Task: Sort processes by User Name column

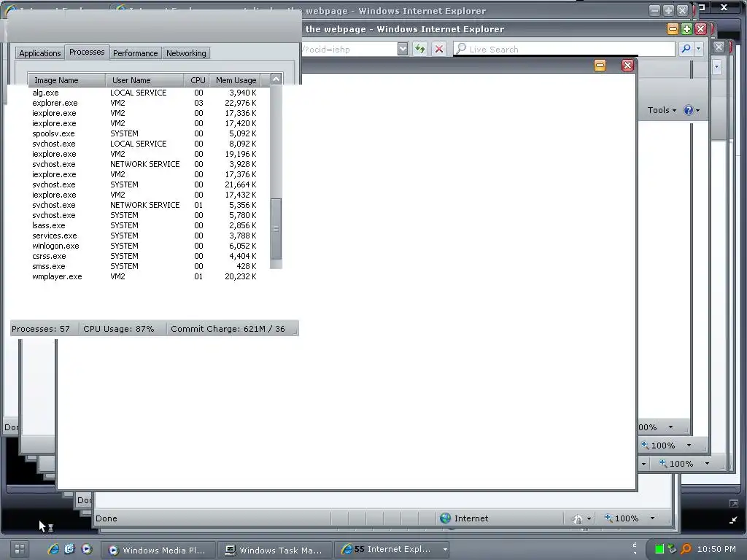Action: coord(144,80)
